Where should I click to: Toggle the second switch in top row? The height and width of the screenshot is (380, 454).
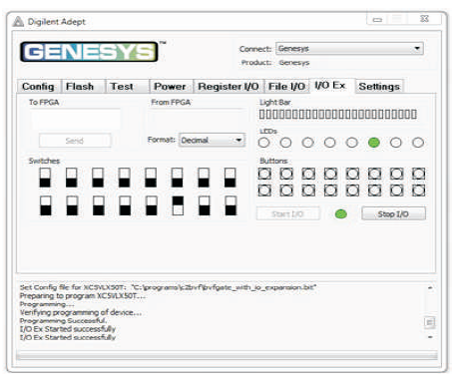(x=71, y=178)
